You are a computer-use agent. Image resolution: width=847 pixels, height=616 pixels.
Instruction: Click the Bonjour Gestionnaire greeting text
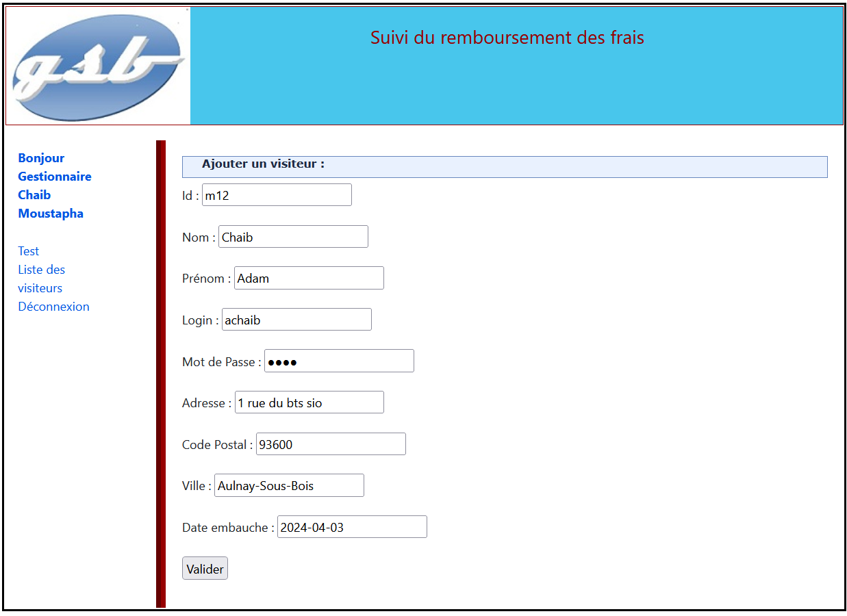tap(54, 167)
